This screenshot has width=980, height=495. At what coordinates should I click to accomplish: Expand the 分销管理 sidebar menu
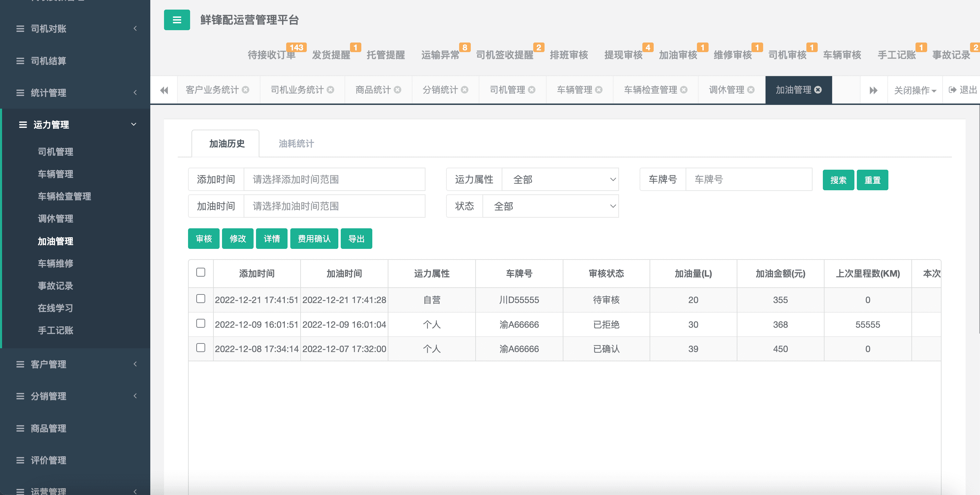[135, 396]
